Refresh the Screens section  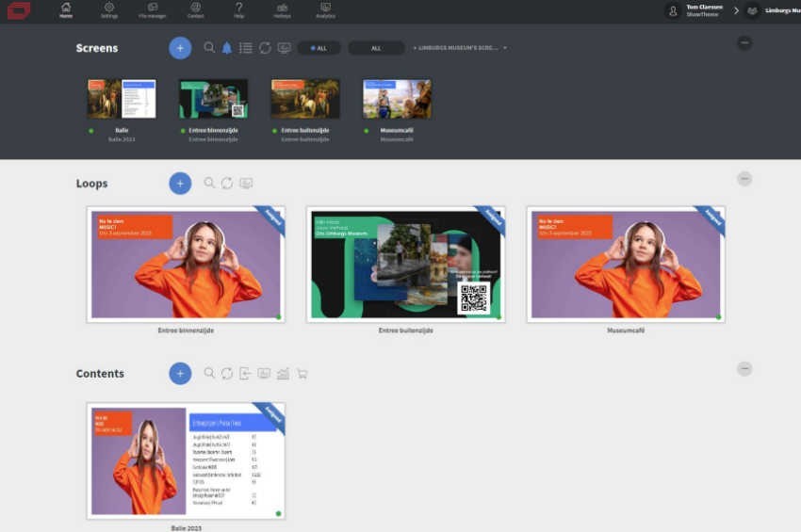pyautogui.click(x=265, y=48)
